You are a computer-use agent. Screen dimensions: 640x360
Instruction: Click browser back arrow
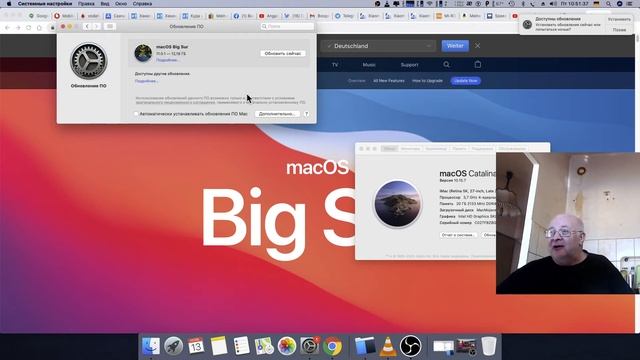coord(7,28)
